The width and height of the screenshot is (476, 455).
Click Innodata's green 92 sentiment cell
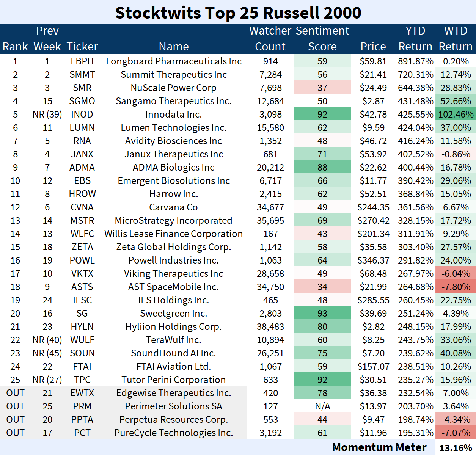tap(322, 115)
